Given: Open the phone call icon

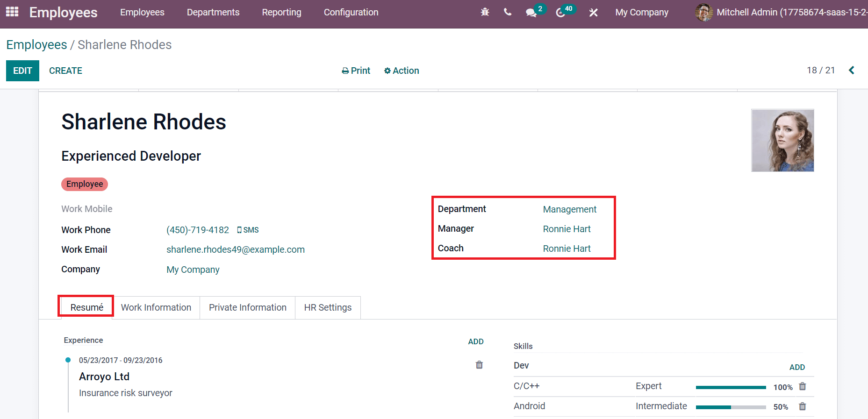Looking at the screenshot, I should point(508,12).
